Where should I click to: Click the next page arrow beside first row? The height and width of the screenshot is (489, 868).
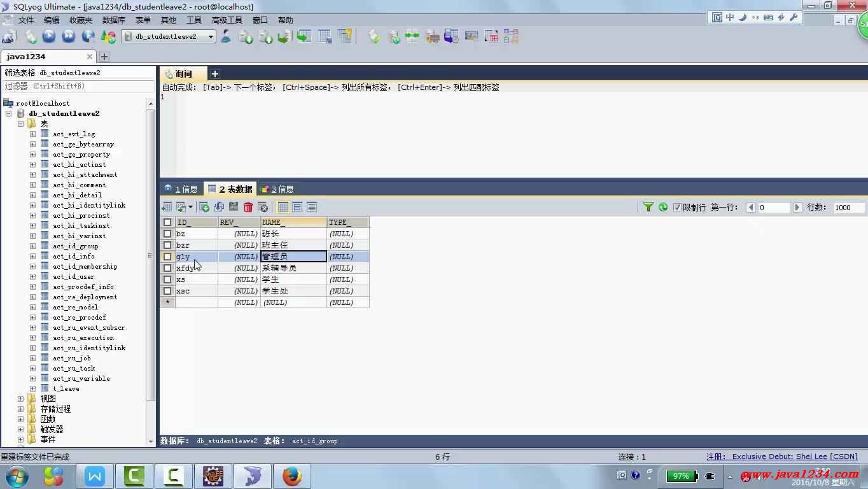(797, 208)
